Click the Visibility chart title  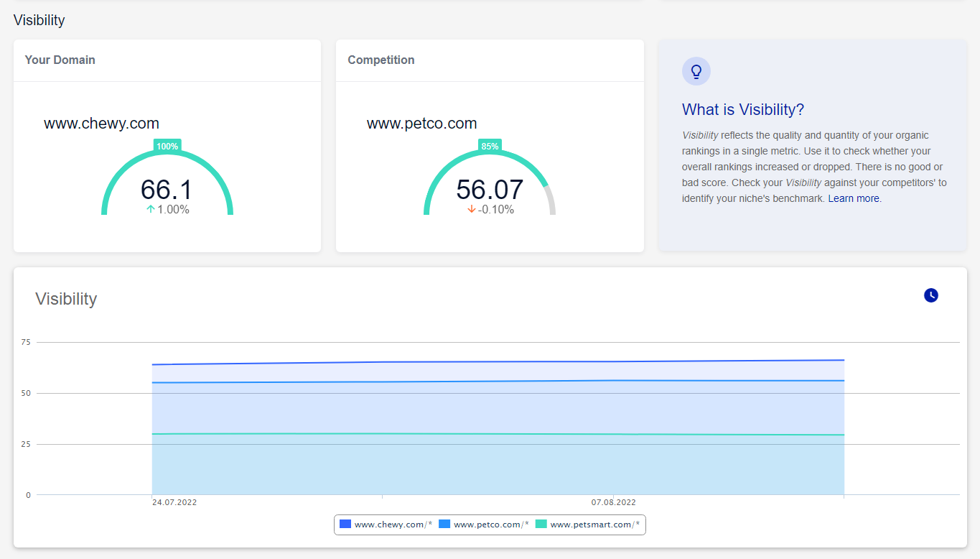[66, 299]
